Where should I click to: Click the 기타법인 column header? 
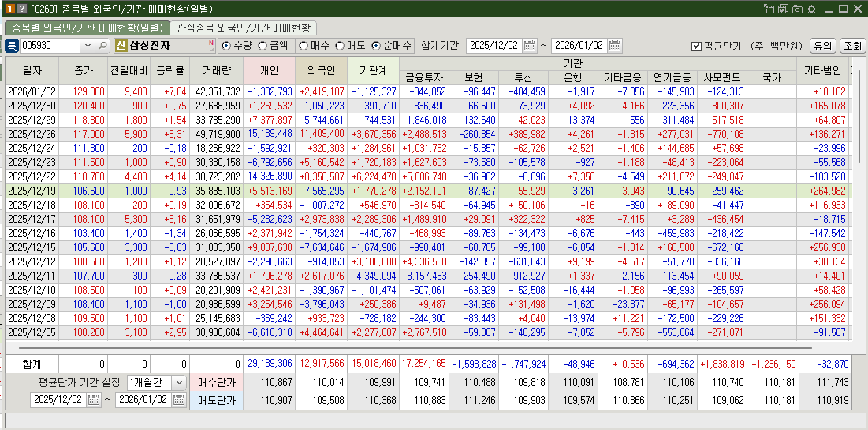click(822, 70)
